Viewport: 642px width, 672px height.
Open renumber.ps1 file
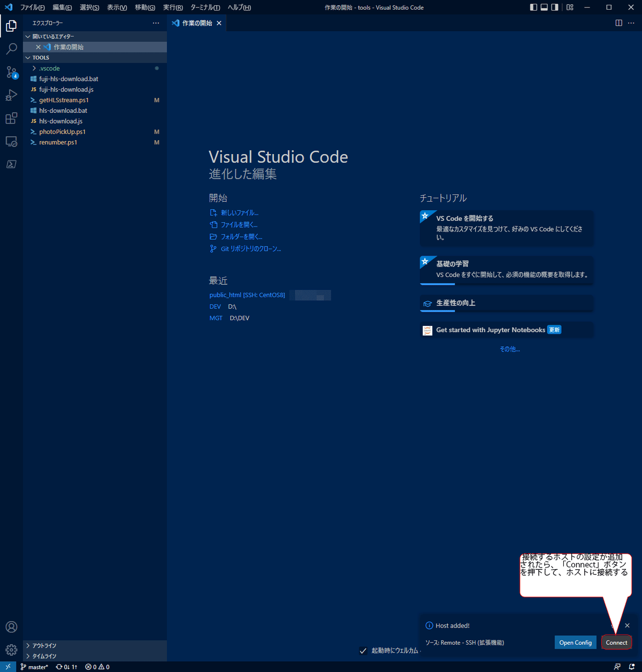[x=95, y=142]
